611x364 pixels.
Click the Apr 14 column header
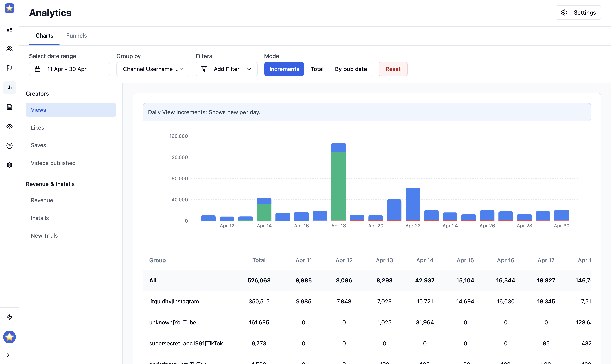point(425,260)
